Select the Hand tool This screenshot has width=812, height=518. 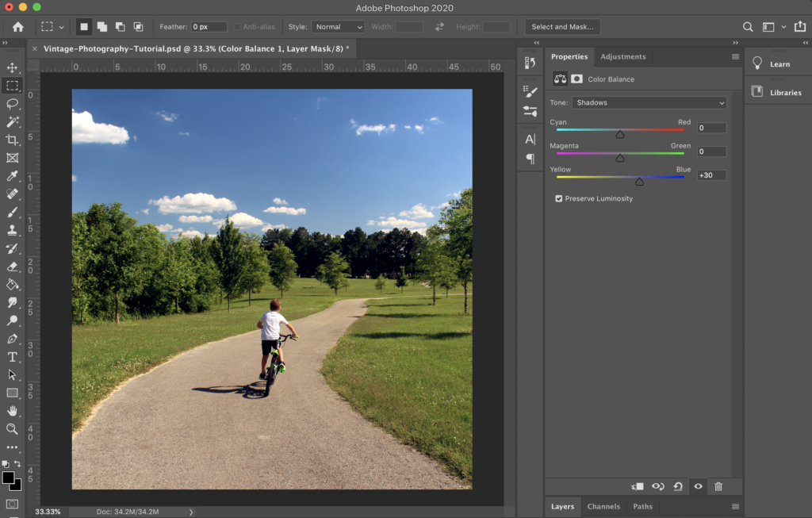pyautogui.click(x=12, y=411)
